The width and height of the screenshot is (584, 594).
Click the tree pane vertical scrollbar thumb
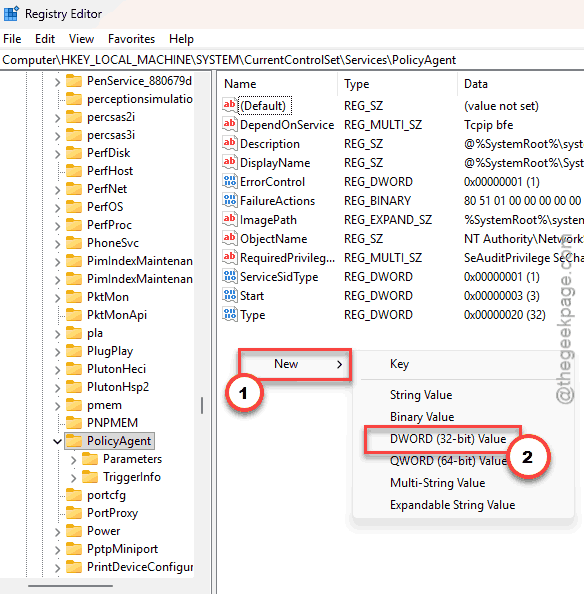tap(202, 405)
